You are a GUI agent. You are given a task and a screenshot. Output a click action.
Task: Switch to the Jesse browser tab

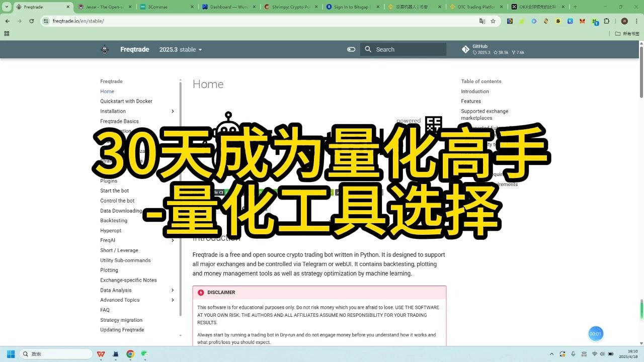(105, 7)
